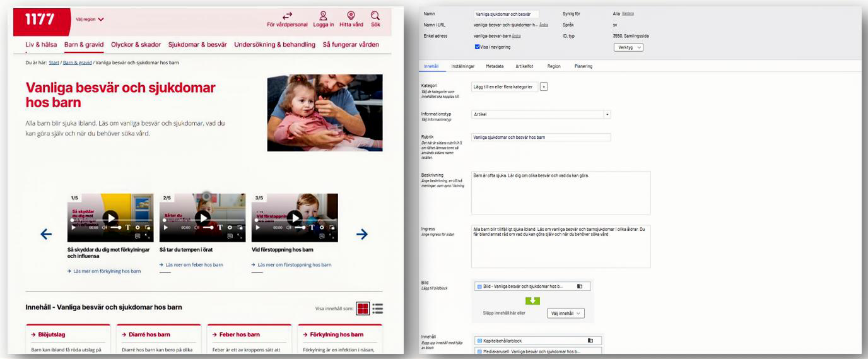Play the first video in carousel
Viewport: 868px width, 359px height.
coord(110,218)
